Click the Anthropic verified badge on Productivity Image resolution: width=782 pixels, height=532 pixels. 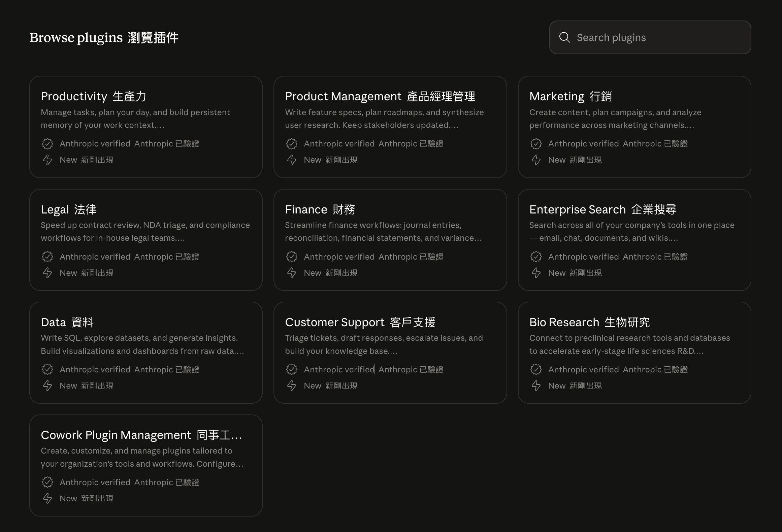[47, 143]
